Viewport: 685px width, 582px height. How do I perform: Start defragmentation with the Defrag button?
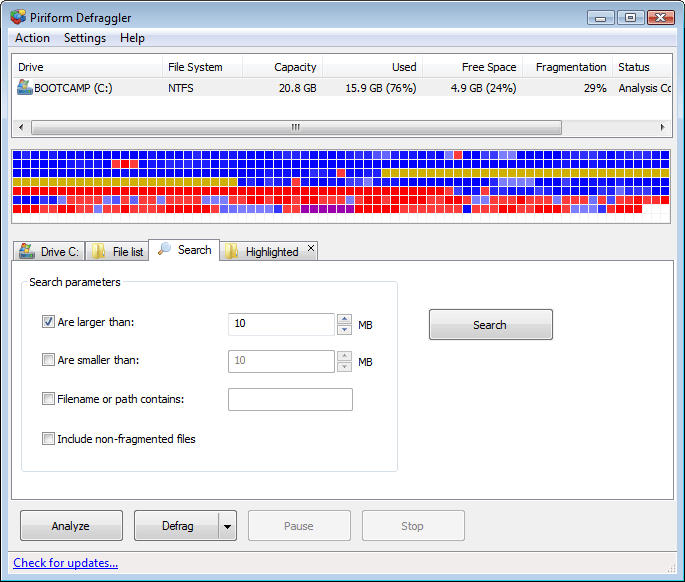click(x=176, y=526)
